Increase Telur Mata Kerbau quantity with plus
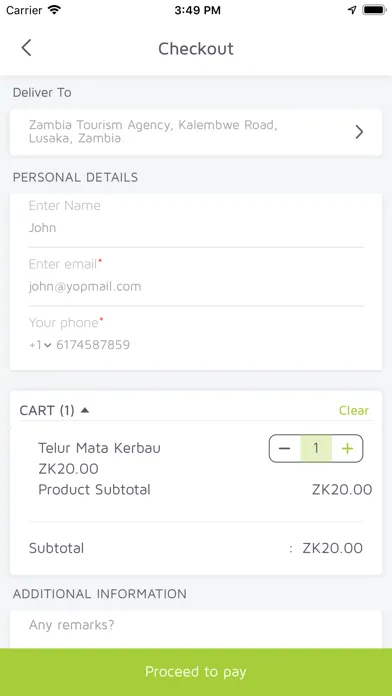Image resolution: width=392 pixels, height=696 pixels. (347, 448)
